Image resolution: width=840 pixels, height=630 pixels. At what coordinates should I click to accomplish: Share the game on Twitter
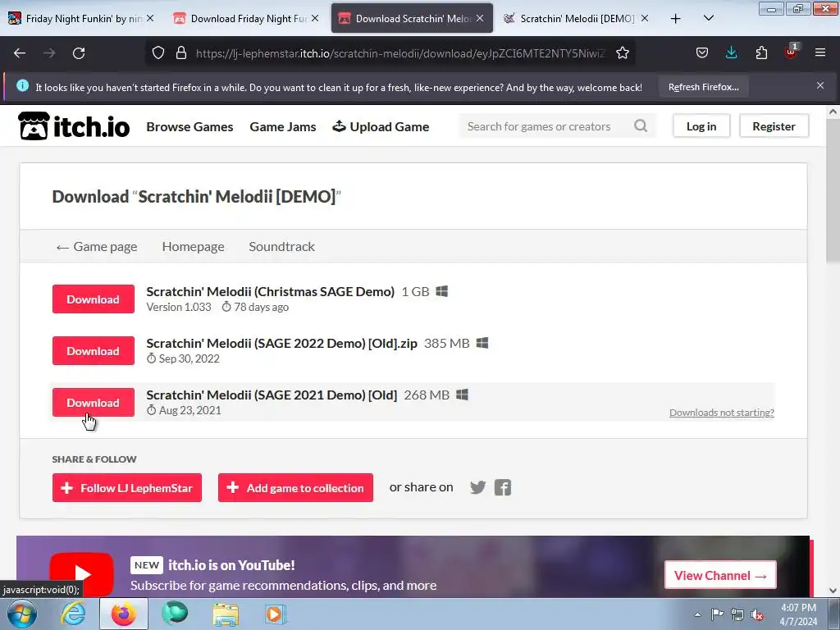(x=477, y=487)
